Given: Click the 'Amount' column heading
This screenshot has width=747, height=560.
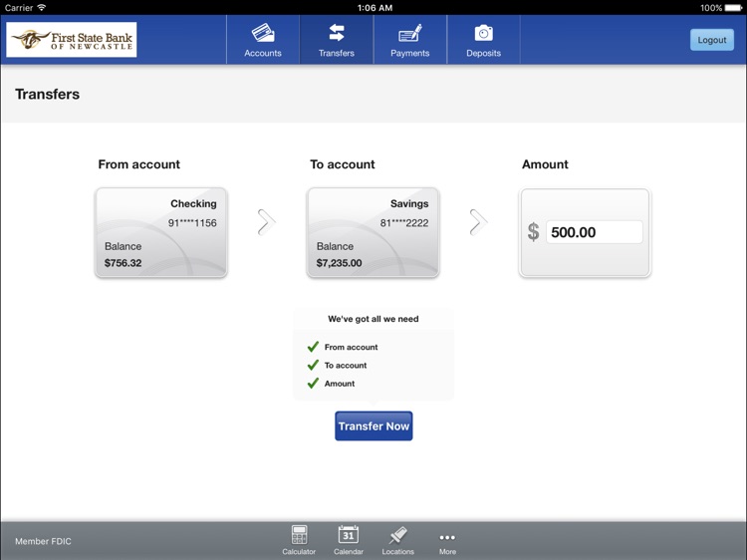Looking at the screenshot, I should (x=545, y=164).
